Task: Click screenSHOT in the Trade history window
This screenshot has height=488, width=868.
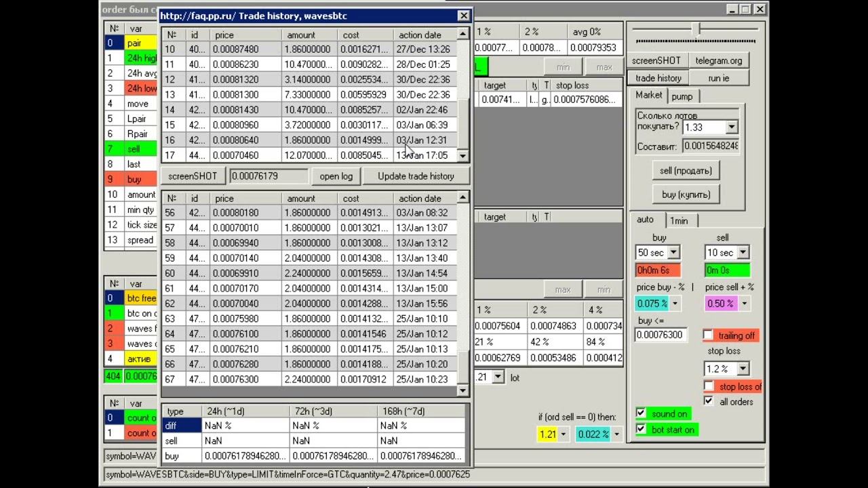Action: pyautogui.click(x=193, y=176)
